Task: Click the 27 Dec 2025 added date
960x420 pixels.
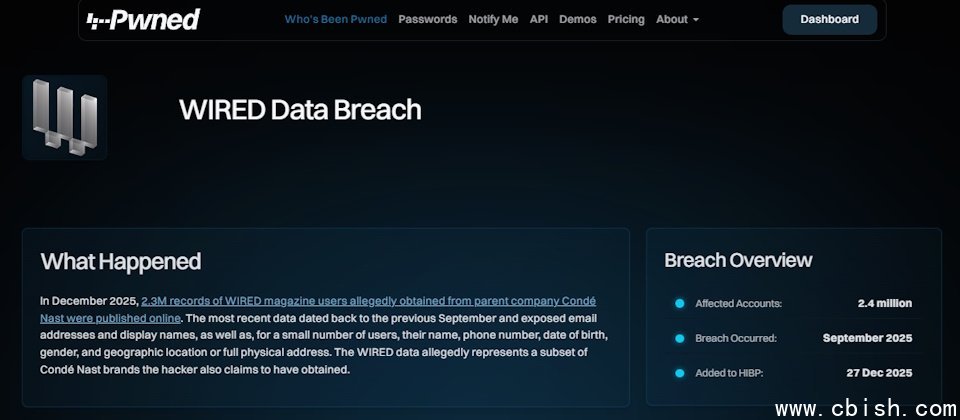Action: pyautogui.click(x=880, y=373)
